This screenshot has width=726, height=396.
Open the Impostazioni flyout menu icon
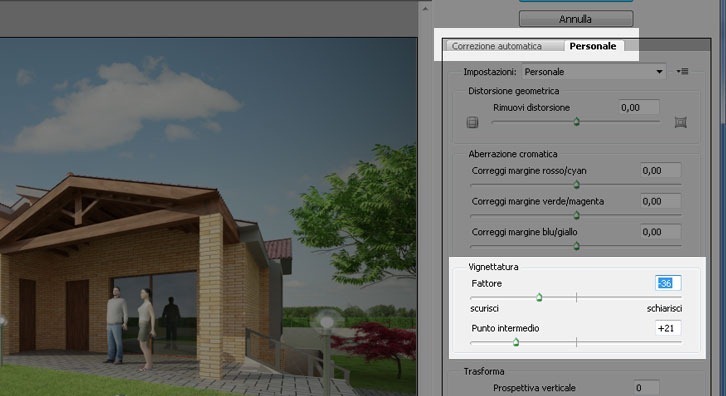(x=682, y=71)
